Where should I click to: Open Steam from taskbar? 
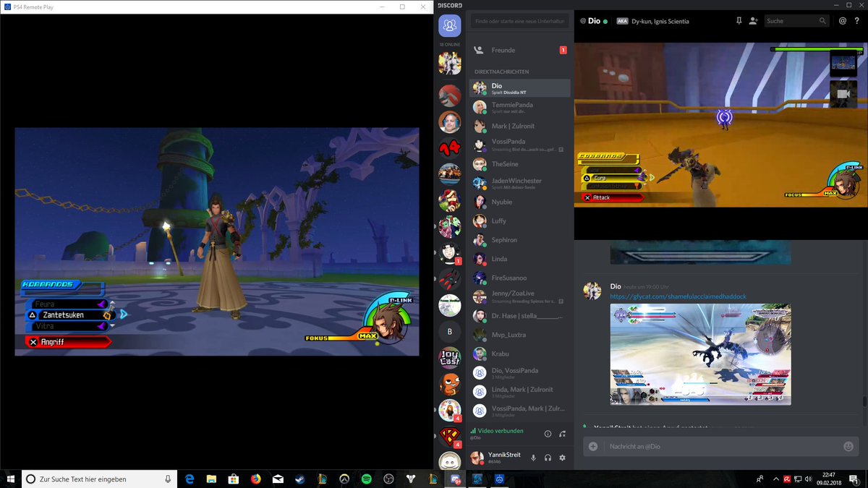299,479
